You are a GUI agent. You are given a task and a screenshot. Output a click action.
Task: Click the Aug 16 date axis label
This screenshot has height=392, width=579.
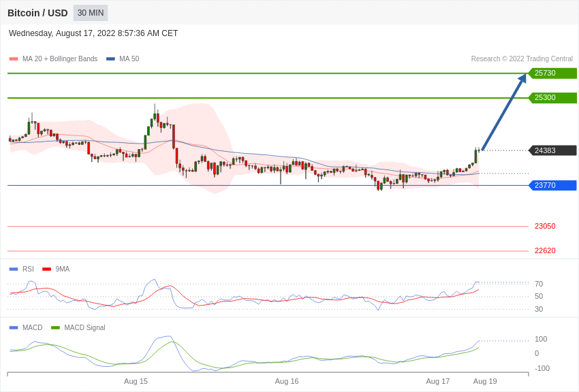[287, 381]
